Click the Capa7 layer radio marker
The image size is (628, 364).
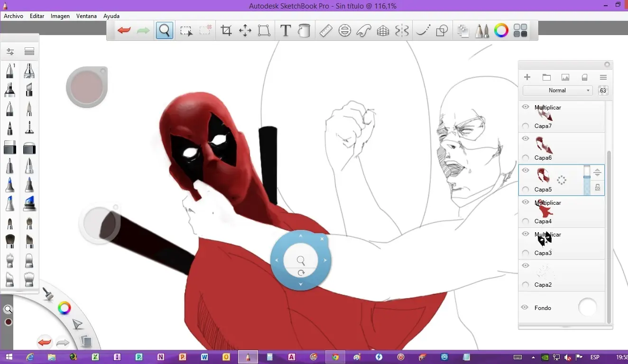coord(526,126)
